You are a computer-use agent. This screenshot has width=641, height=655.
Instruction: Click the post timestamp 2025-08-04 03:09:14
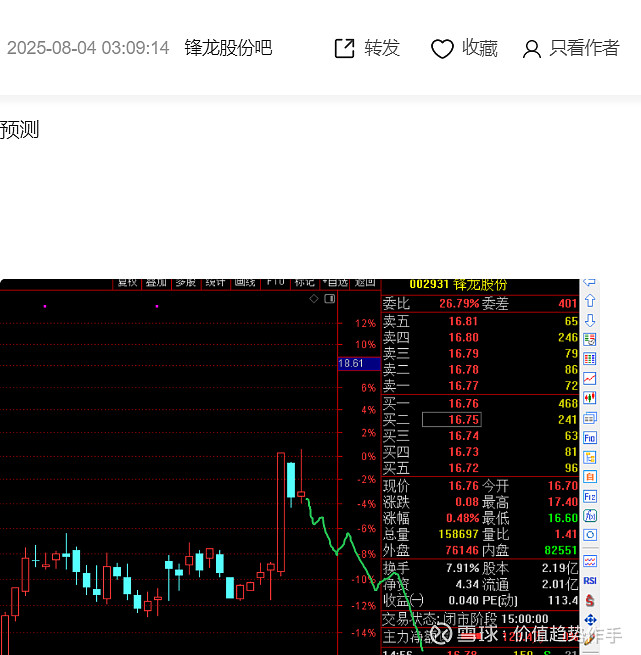88,48
